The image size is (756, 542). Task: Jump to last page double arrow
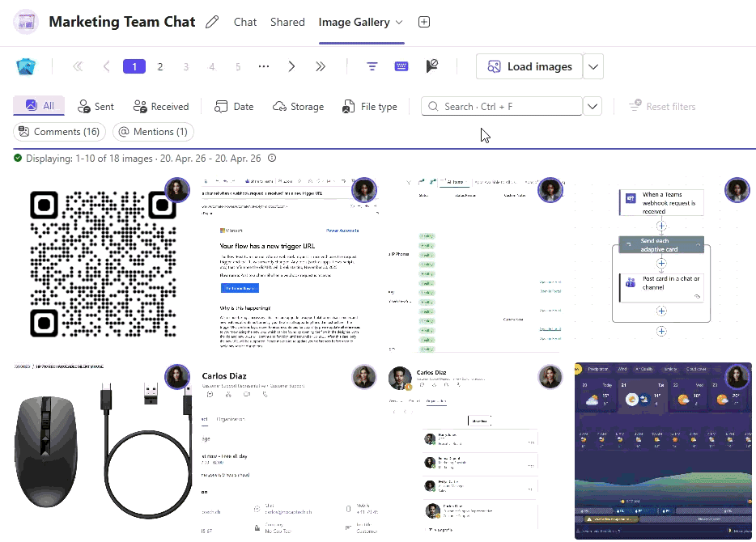coord(321,66)
